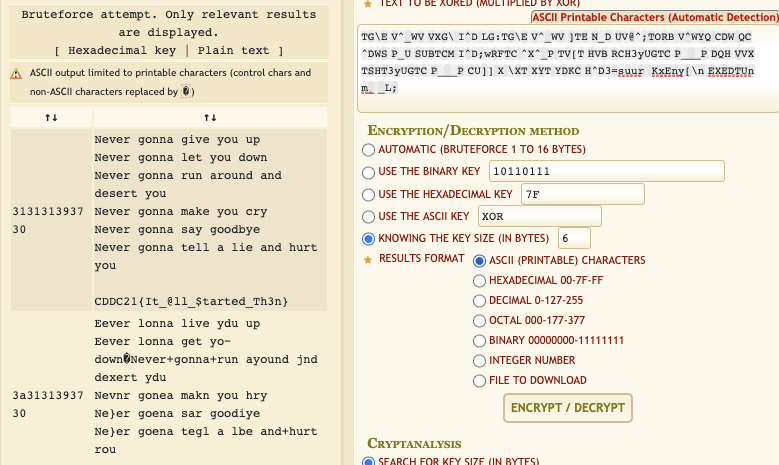Select Knowing the key size radio button
This screenshot has width=779, height=465.
click(368, 239)
